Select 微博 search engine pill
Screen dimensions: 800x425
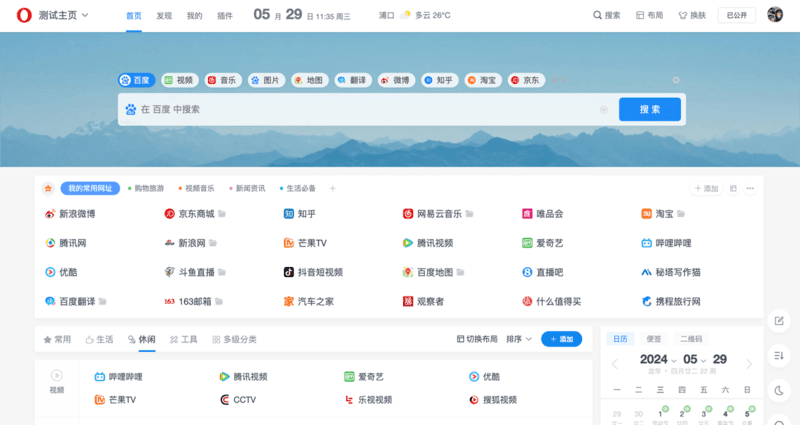396,80
